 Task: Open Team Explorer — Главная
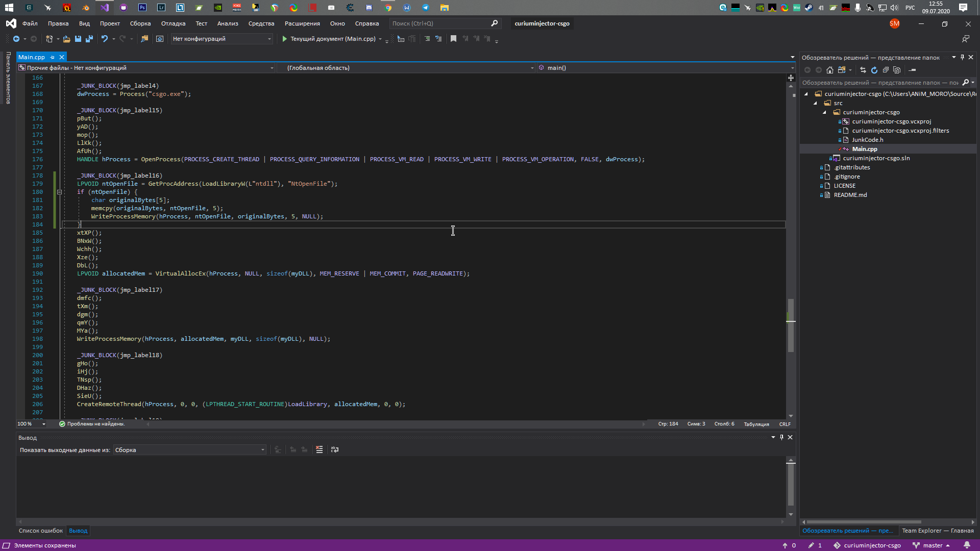938,531
